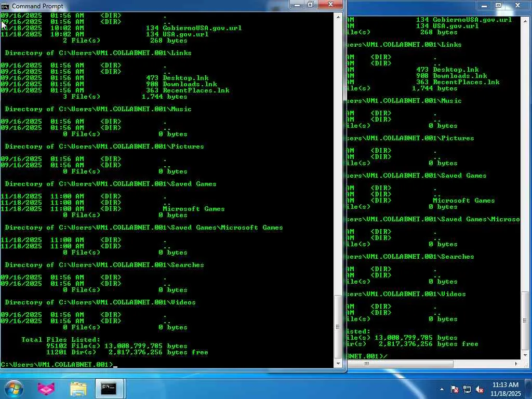Click RecentPlaces.lnk in the background window
Image resolution: width=532 pixels, height=399 pixels.
coord(466,82)
